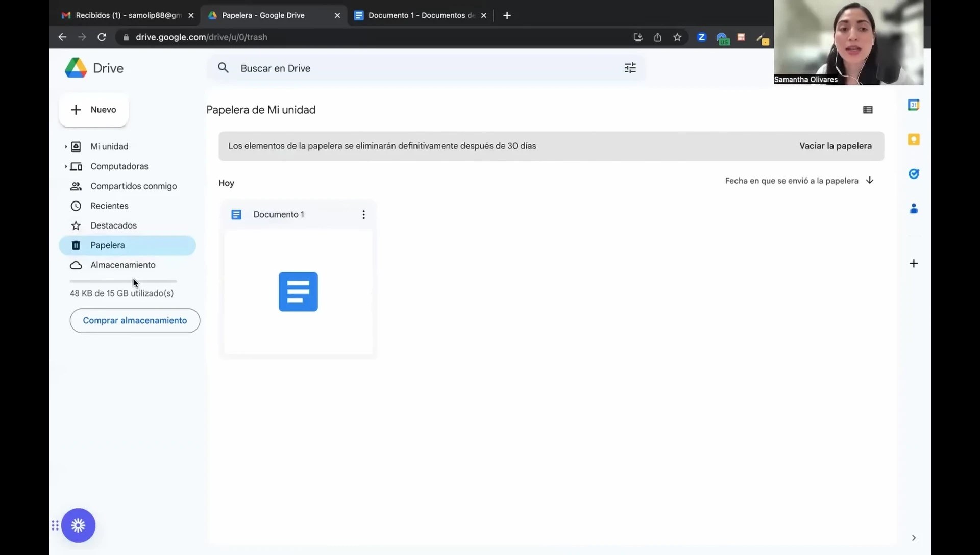
Task: Click the six-dot drag handle near asterisk button
Action: point(55,525)
